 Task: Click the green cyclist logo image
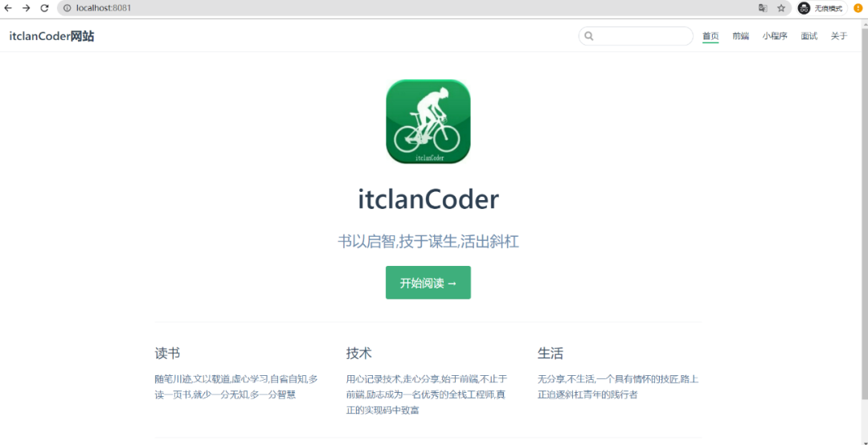tap(428, 121)
